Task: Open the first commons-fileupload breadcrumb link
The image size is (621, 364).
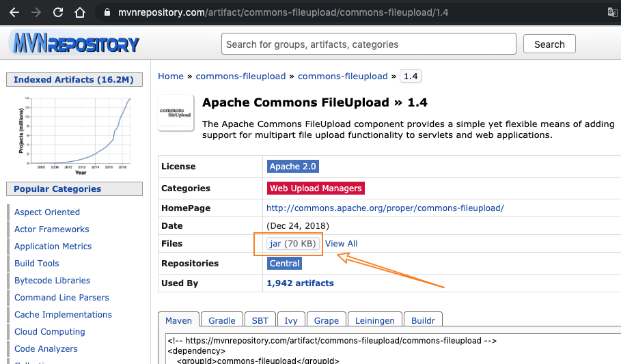Action: point(240,76)
